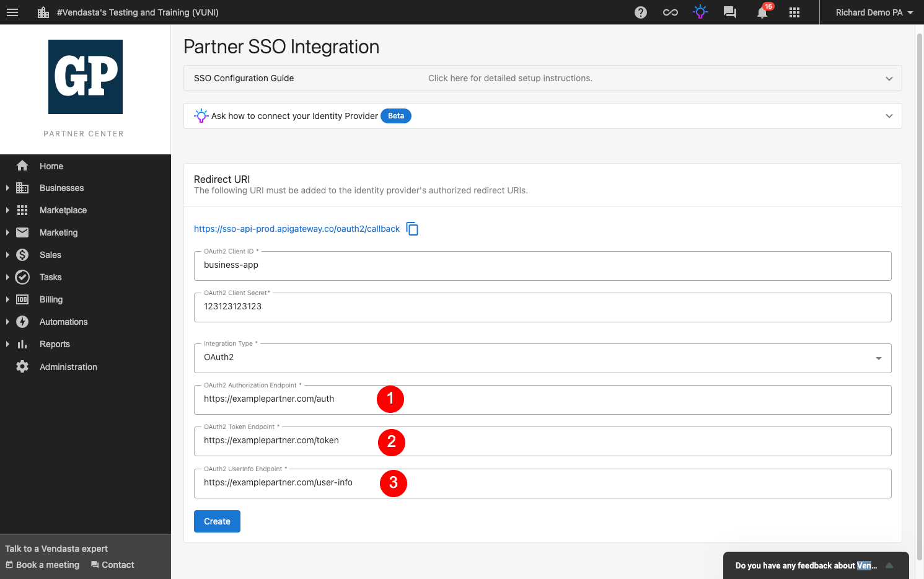Open the notifications bell with 15 badge
Image resolution: width=924 pixels, height=579 pixels.
point(763,12)
